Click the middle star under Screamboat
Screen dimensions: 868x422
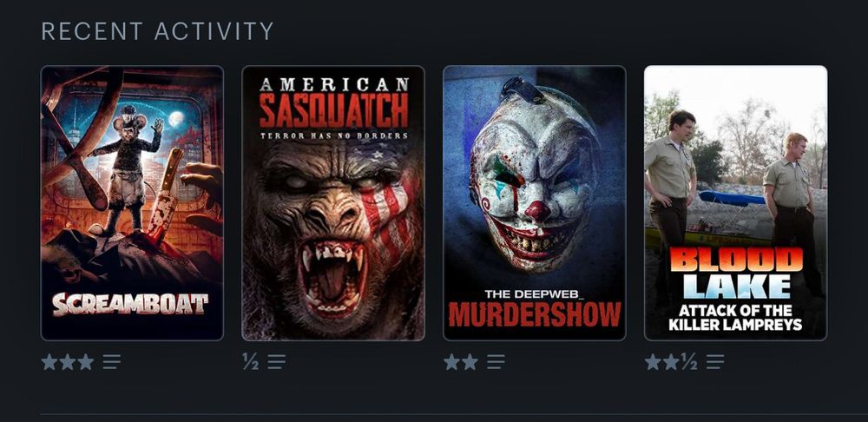coord(68,362)
